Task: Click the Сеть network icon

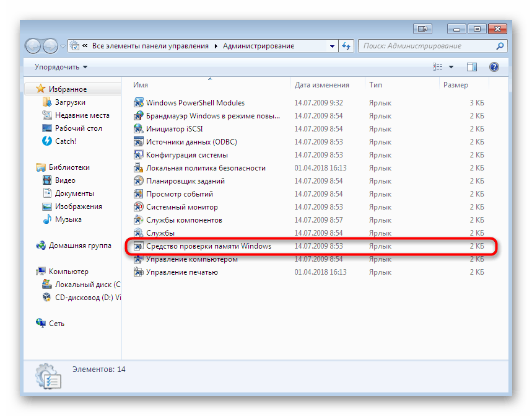Action: pos(41,323)
